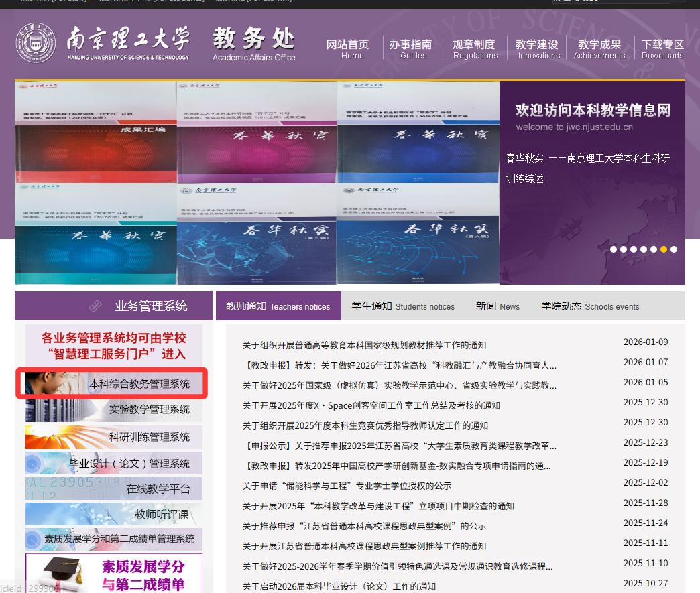Open the 规章制度 Regulations menu

475,48
